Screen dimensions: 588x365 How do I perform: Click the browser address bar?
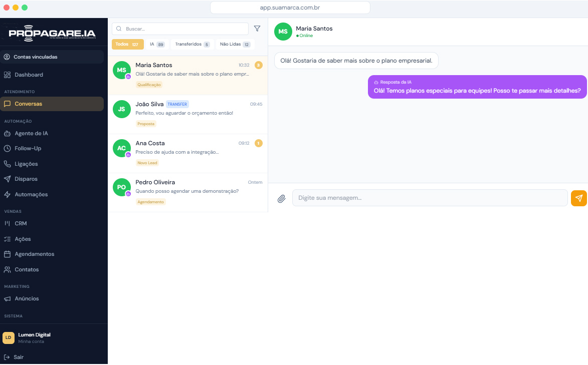[x=290, y=8]
